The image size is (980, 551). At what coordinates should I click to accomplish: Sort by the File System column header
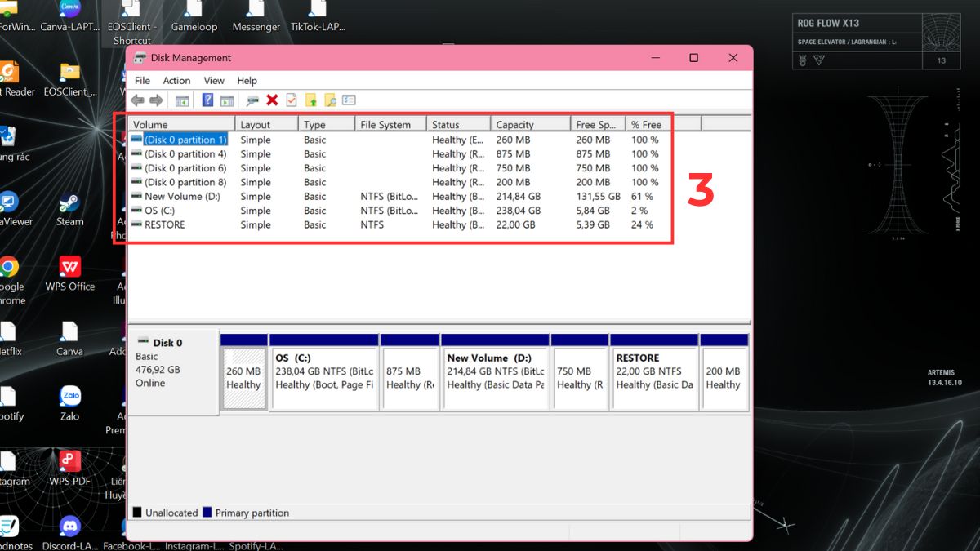coord(385,125)
